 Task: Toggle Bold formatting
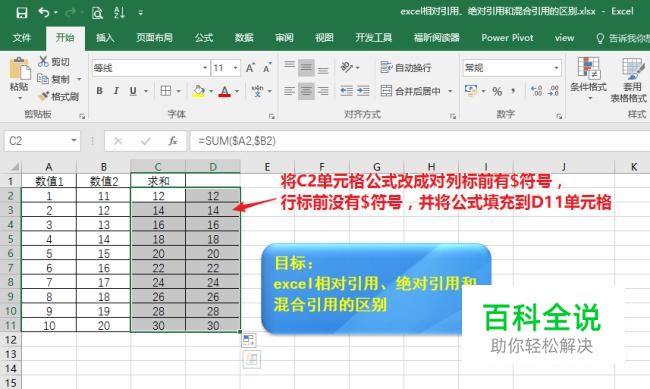click(x=99, y=91)
